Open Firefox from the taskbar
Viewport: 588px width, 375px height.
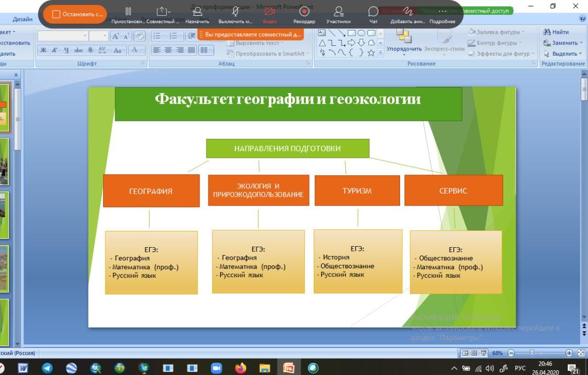coord(241,368)
